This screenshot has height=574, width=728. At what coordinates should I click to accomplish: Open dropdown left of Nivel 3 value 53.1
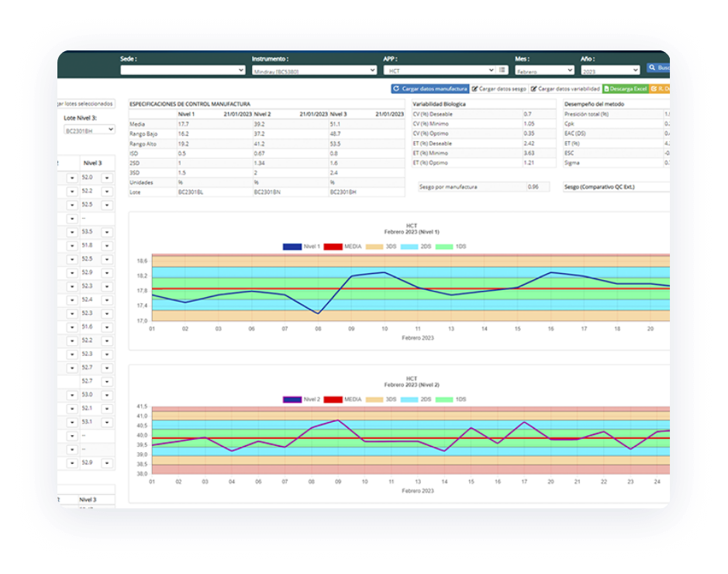tap(72, 422)
